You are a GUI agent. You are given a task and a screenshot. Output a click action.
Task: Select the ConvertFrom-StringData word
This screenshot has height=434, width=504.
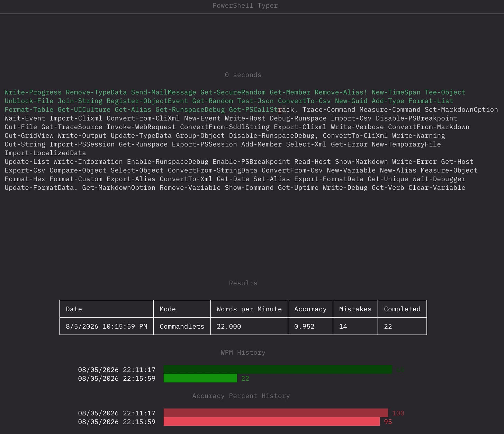[213, 170]
